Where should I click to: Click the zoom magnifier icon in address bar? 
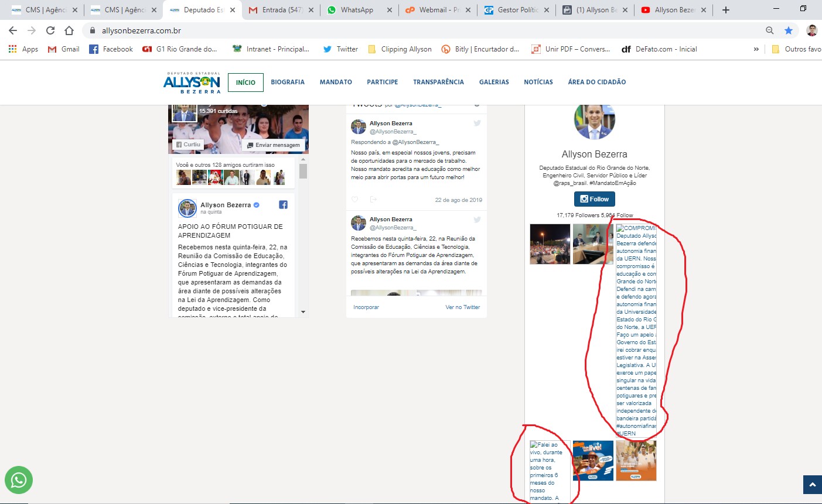pos(770,30)
